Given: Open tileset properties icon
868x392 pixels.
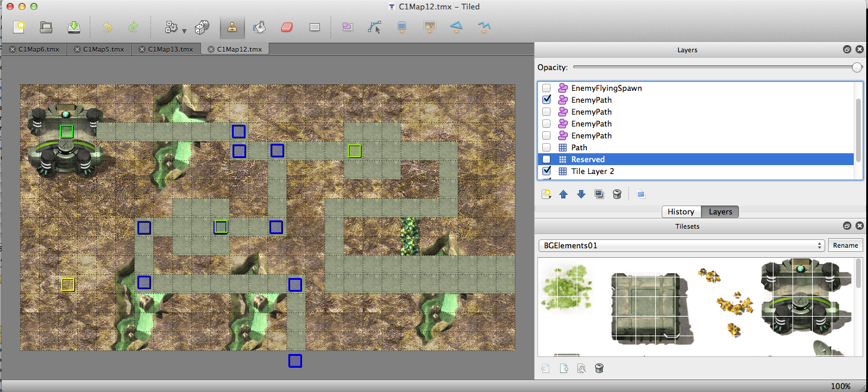Looking at the screenshot, I should (x=581, y=369).
